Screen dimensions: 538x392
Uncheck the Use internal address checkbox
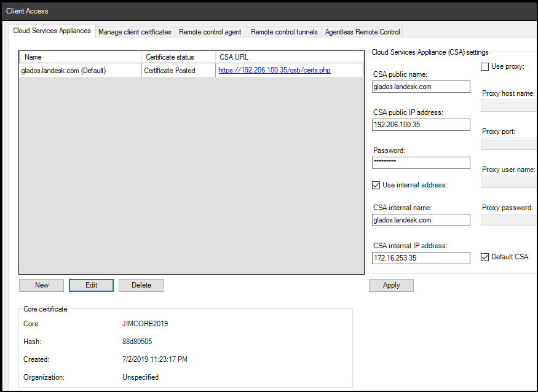point(376,185)
